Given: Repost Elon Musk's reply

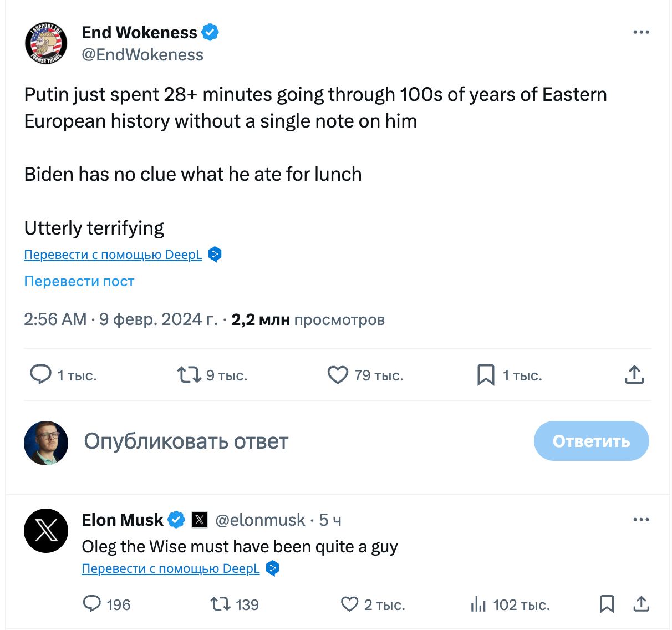Looking at the screenshot, I should [220, 604].
